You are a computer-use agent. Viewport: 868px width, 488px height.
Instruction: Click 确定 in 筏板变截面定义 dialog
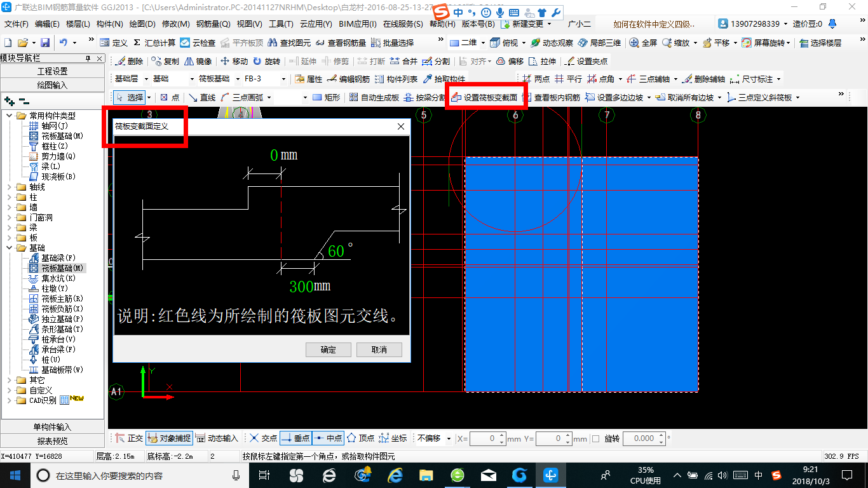329,349
